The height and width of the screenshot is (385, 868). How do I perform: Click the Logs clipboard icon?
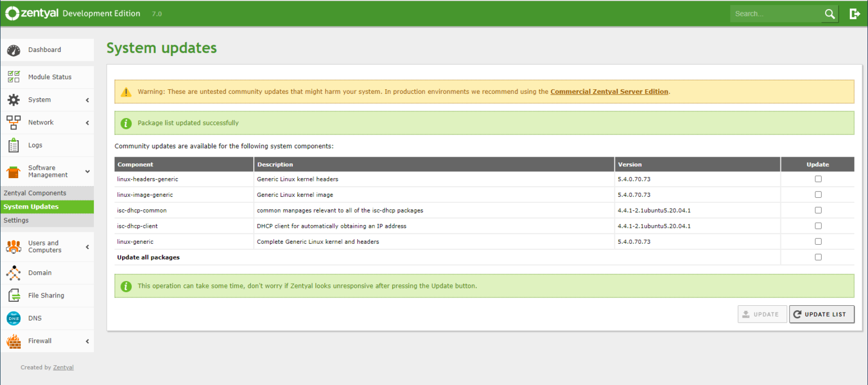click(x=12, y=145)
